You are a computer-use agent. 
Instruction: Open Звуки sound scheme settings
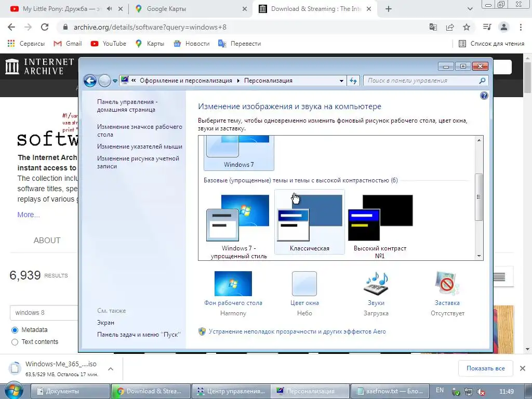376,294
